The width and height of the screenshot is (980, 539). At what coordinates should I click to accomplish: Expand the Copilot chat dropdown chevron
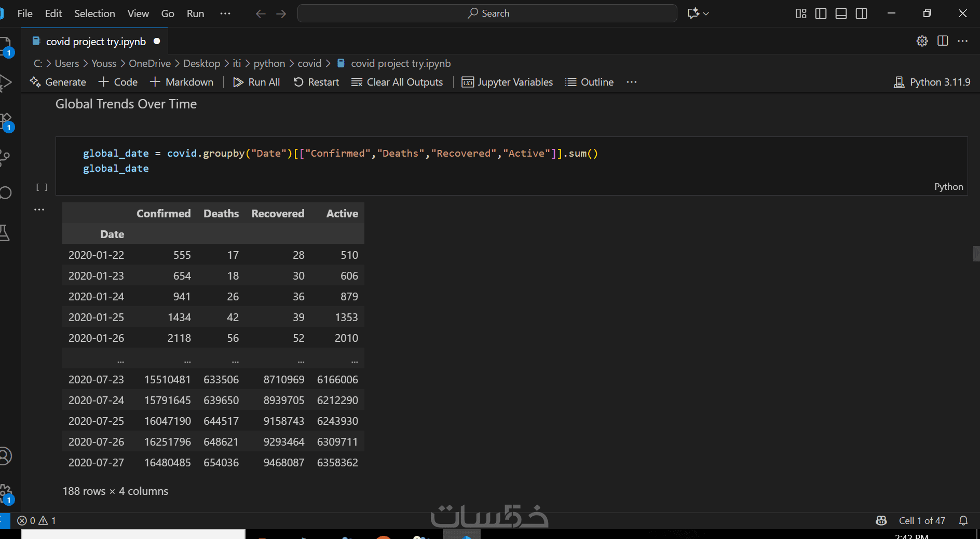click(x=706, y=13)
